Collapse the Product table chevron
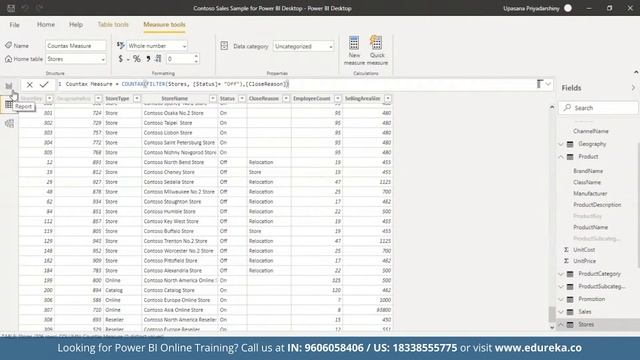The width and height of the screenshot is (640, 360). pos(561,157)
